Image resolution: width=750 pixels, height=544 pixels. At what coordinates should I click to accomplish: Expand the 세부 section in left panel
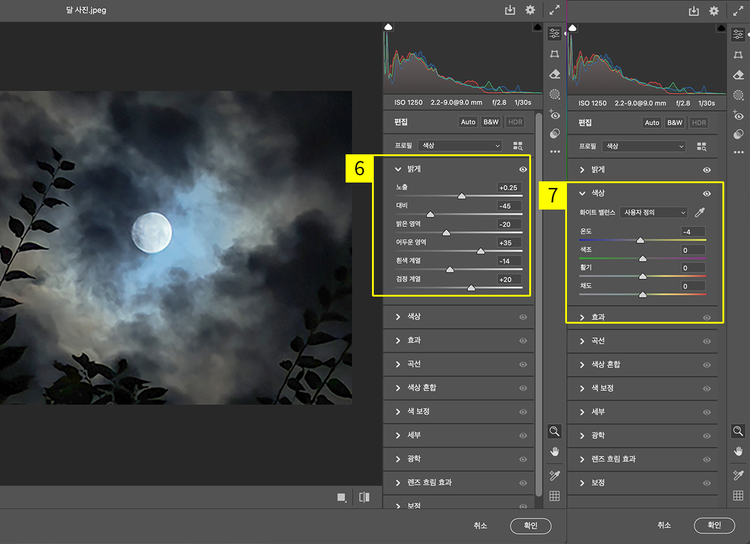pos(397,435)
